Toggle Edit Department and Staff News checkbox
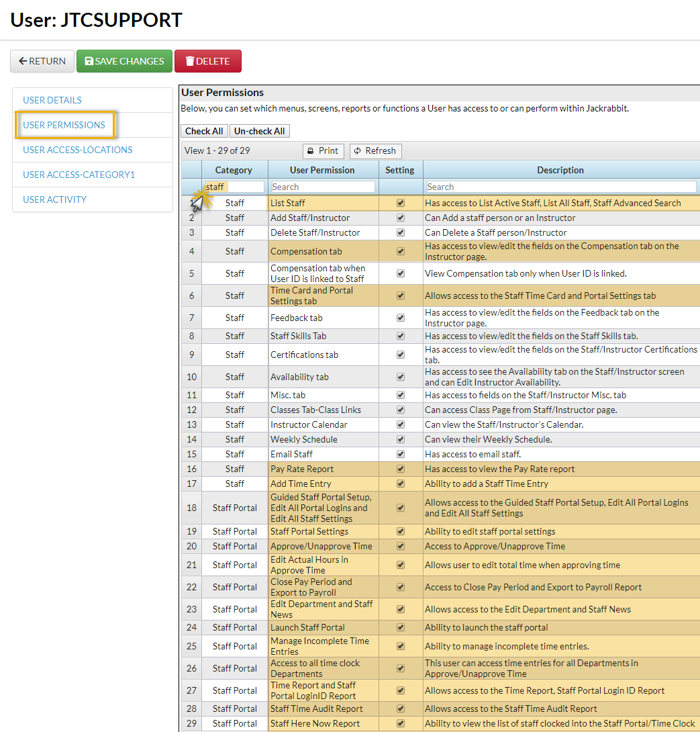 click(401, 609)
